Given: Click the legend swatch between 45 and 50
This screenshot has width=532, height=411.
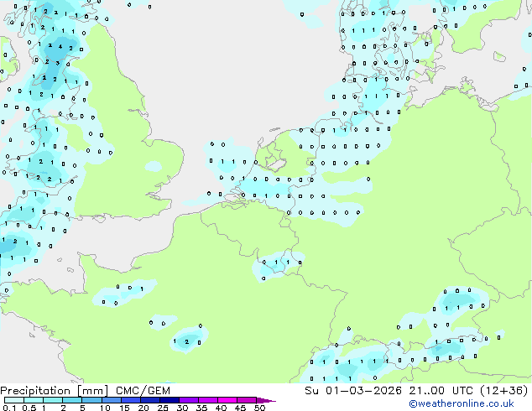Looking at the screenshot, I should [x=247, y=400].
